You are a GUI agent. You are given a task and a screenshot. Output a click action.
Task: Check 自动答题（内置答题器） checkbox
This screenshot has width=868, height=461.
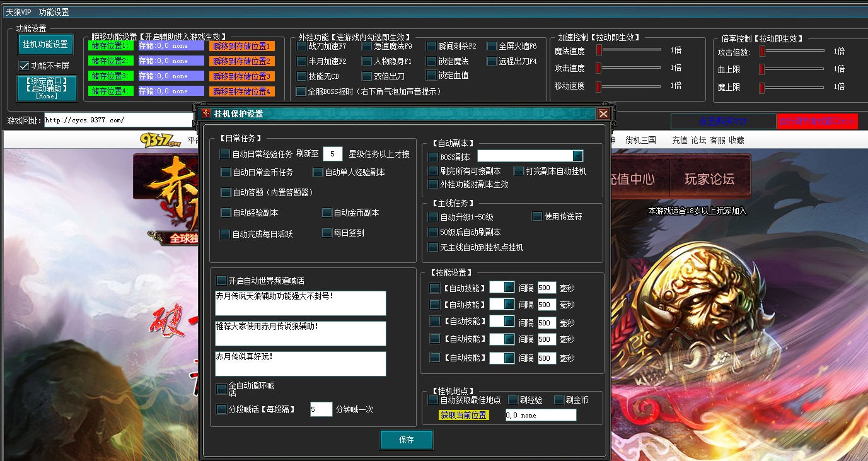[x=225, y=192]
